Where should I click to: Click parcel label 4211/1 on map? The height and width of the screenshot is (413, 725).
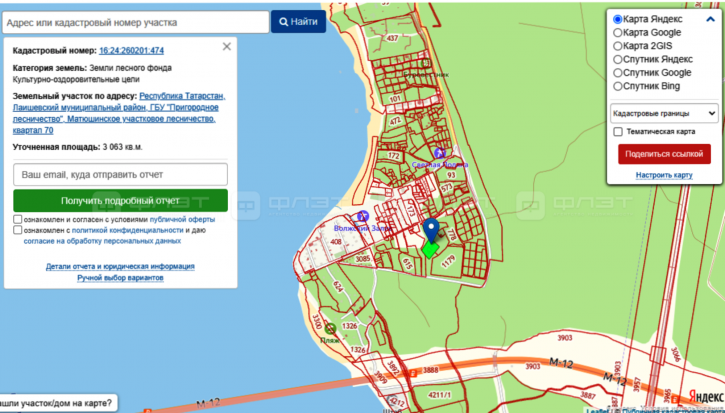(439, 395)
